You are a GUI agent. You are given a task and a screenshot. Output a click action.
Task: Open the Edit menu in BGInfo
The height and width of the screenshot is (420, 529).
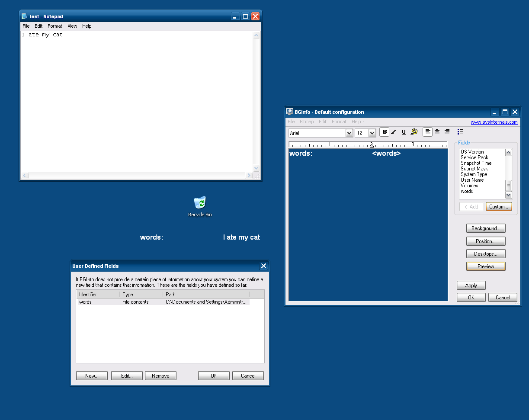(323, 122)
